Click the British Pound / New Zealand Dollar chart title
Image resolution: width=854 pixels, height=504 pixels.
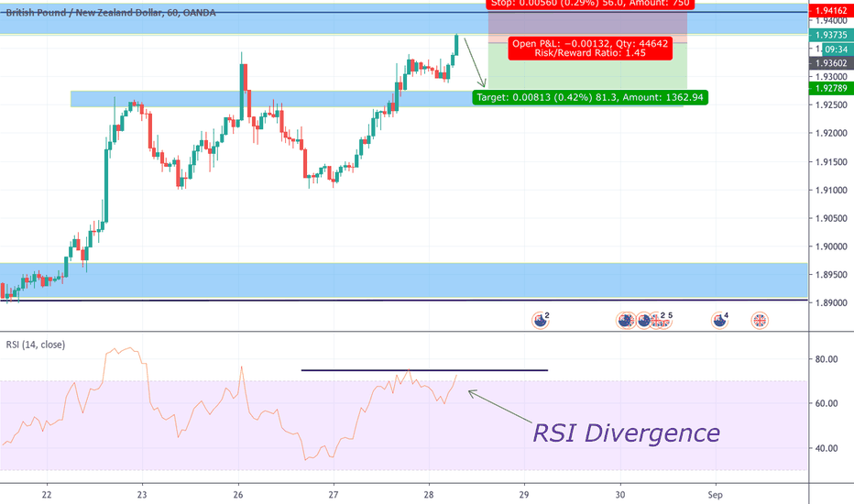[111, 13]
